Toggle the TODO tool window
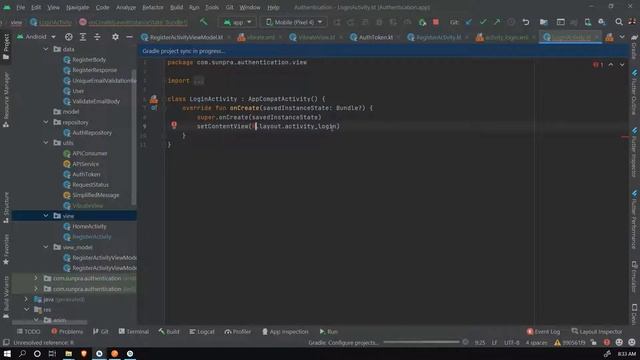The width and height of the screenshot is (640, 360). click(28, 331)
